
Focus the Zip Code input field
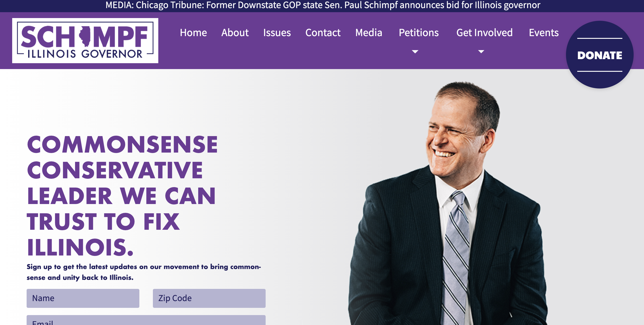point(209,298)
